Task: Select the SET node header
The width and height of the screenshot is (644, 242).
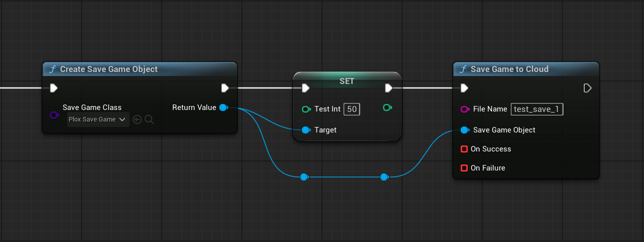Action: [347, 81]
